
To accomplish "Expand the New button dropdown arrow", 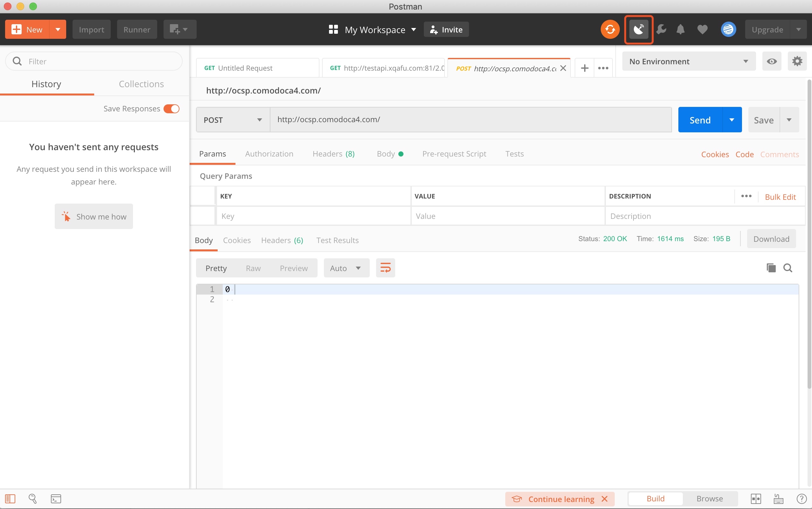I will coord(58,30).
